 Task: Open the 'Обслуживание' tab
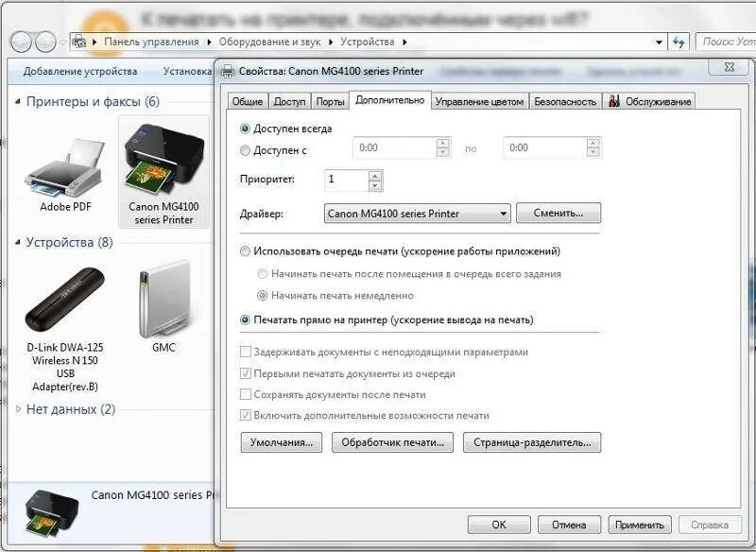(649, 101)
